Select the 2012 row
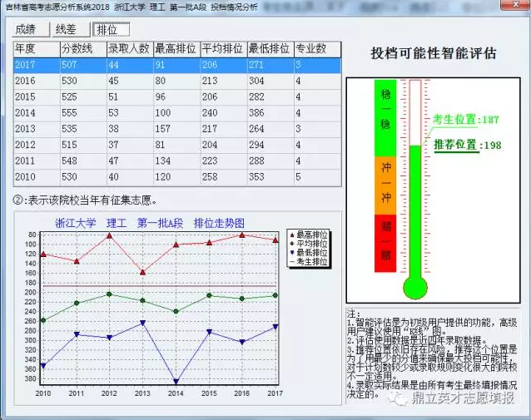Screen dimensions: 531x420 pos(177,145)
